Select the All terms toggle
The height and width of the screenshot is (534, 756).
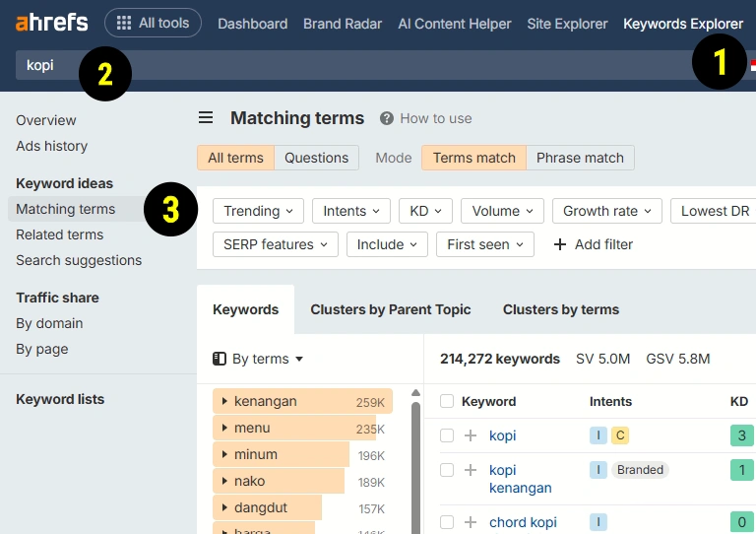(x=236, y=158)
